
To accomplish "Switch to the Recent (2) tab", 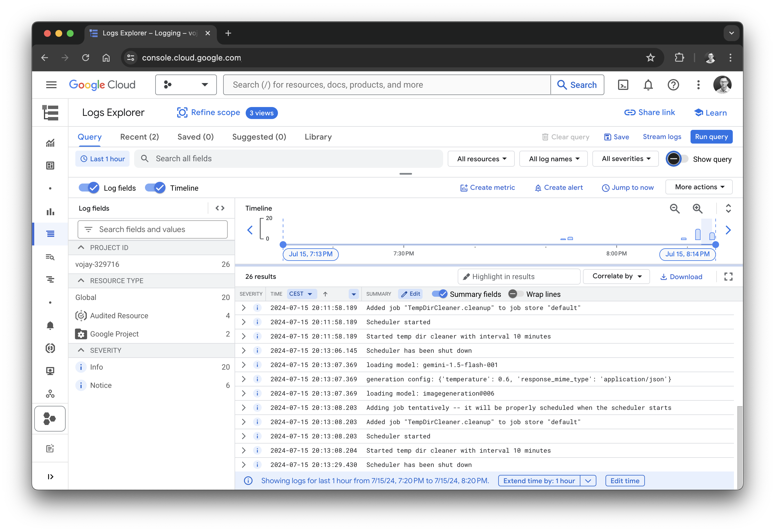I will pos(140,137).
